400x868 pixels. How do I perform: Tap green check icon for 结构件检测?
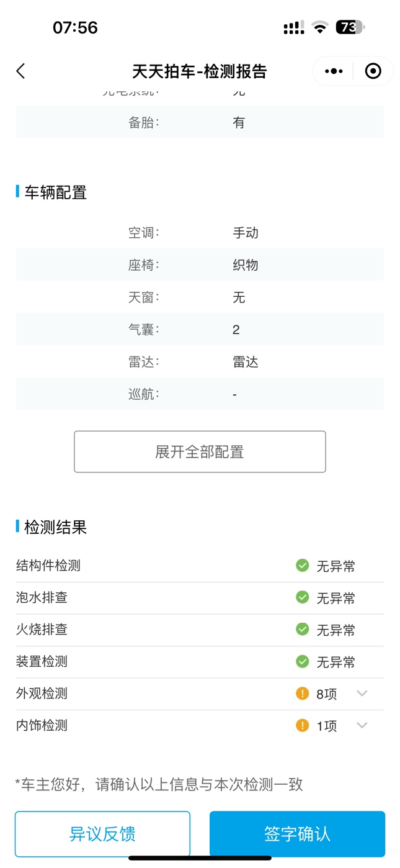(x=302, y=566)
